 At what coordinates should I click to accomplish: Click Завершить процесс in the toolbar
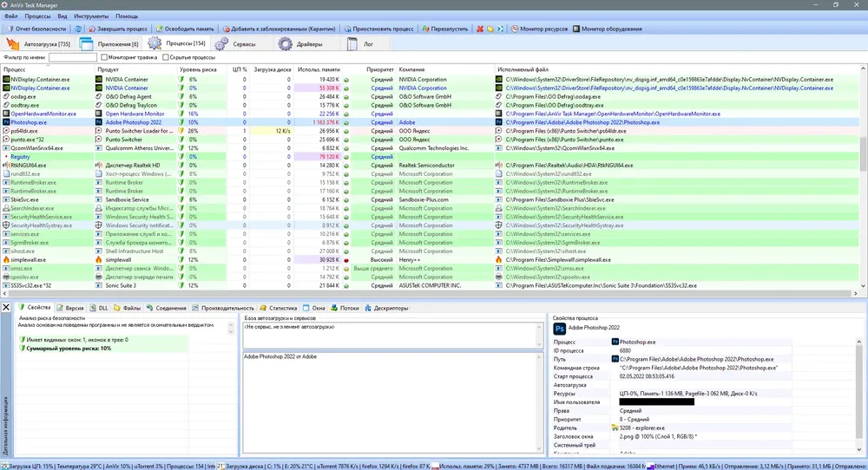tap(118, 29)
